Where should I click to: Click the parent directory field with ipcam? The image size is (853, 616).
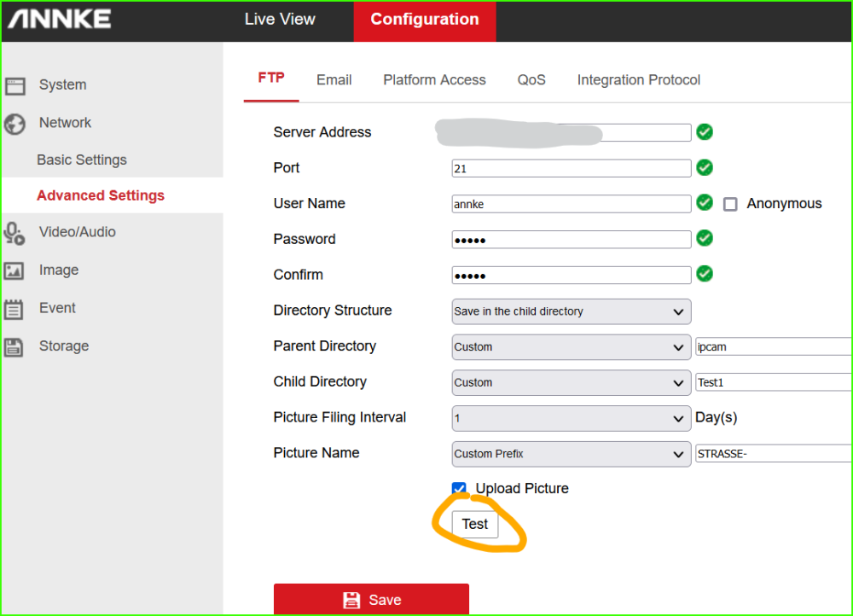pos(773,346)
